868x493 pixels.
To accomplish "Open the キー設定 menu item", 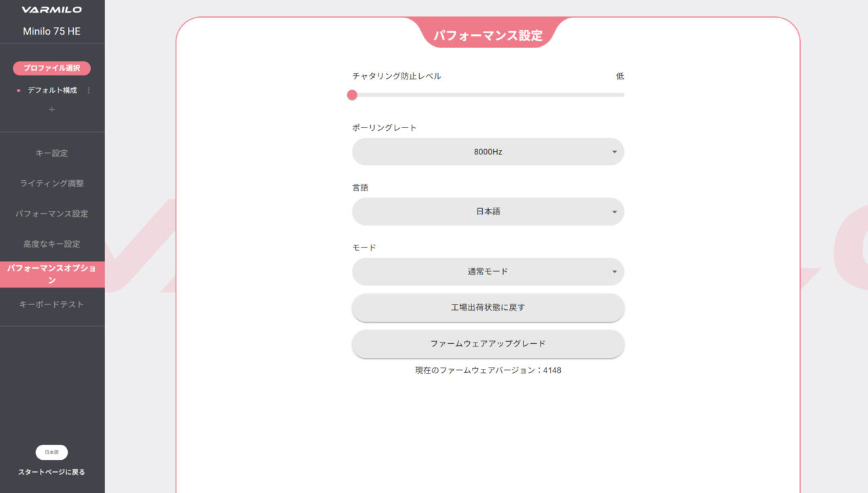I will [52, 153].
